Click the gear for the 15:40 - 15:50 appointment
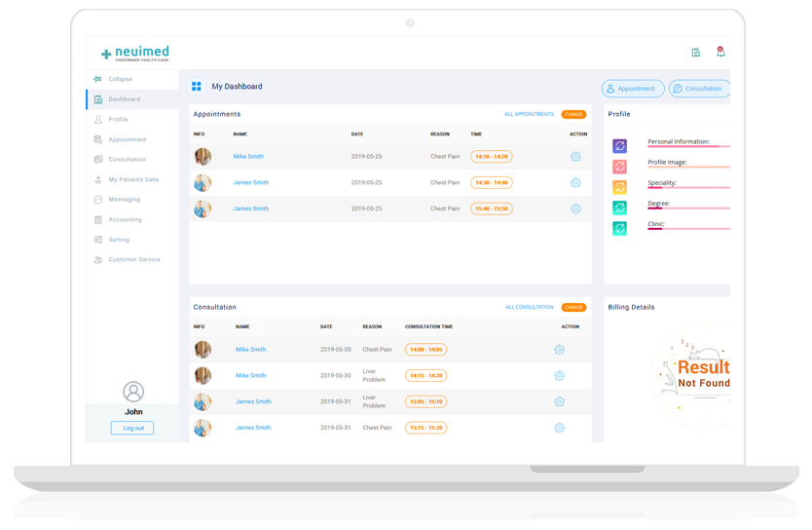Viewport: 812px width, 530px height. pyautogui.click(x=575, y=208)
